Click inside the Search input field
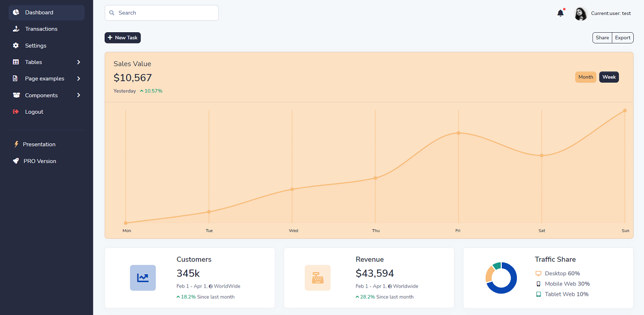644x315 pixels. pos(161,12)
